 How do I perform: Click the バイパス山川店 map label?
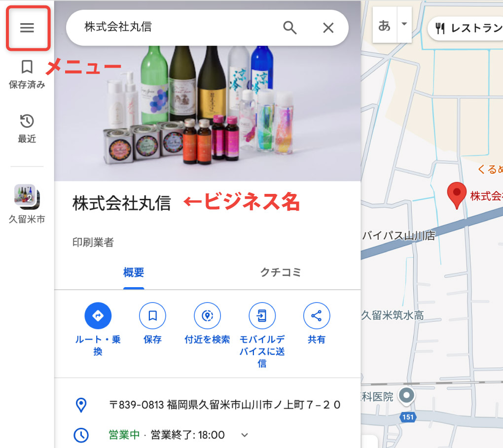[x=398, y=236]
